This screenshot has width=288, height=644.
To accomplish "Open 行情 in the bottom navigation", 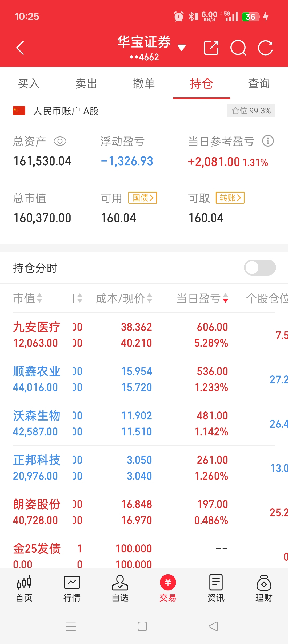I will pyautogui.click(x=72, y=588).
